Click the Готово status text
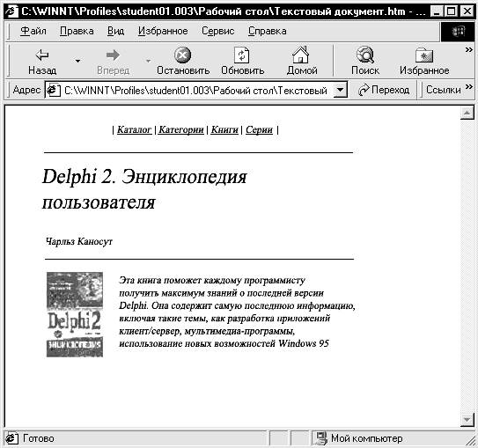Screen dimensions: 478x448 (x=39, y=438)
